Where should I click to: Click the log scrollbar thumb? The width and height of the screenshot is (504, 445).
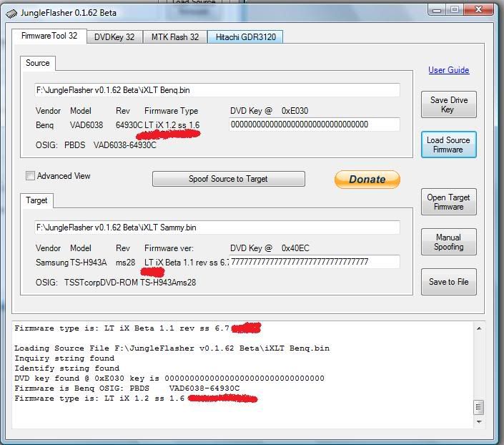(x=478, y=407)
